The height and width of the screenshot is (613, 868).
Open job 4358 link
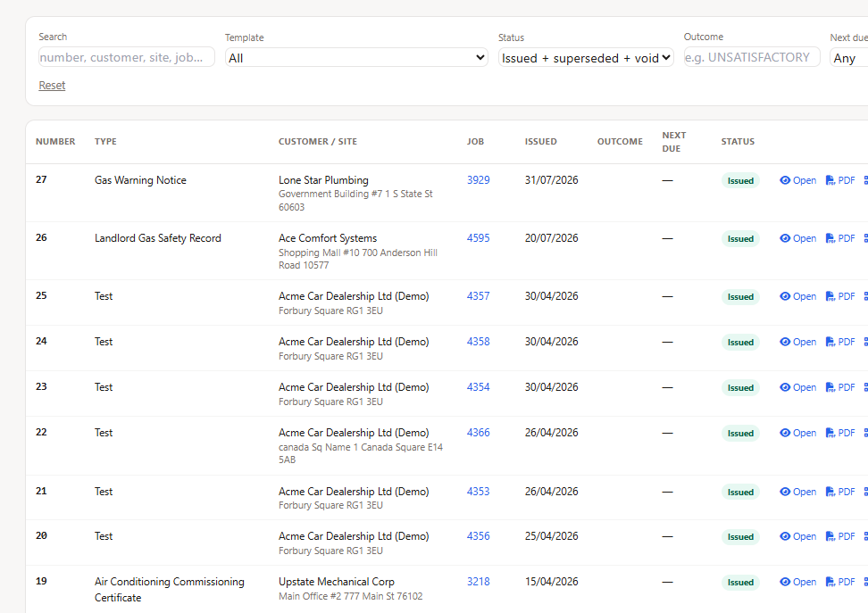click(x=479, y=342)
